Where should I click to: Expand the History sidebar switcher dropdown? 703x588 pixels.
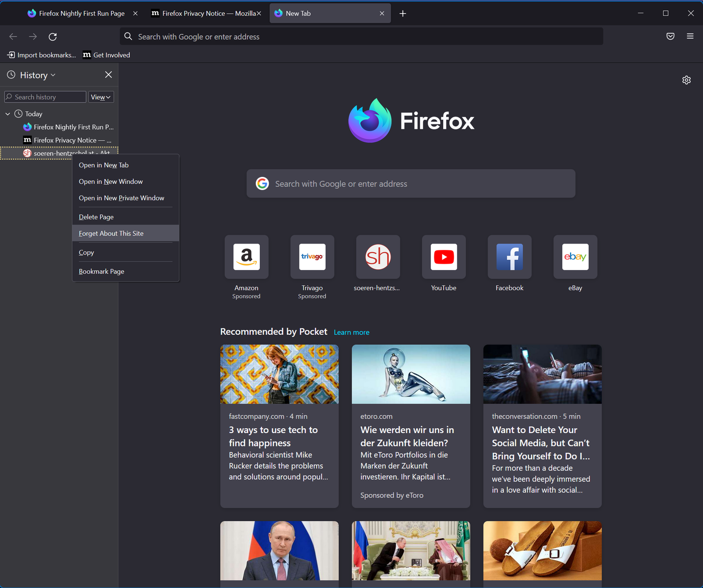pos(37,75)
